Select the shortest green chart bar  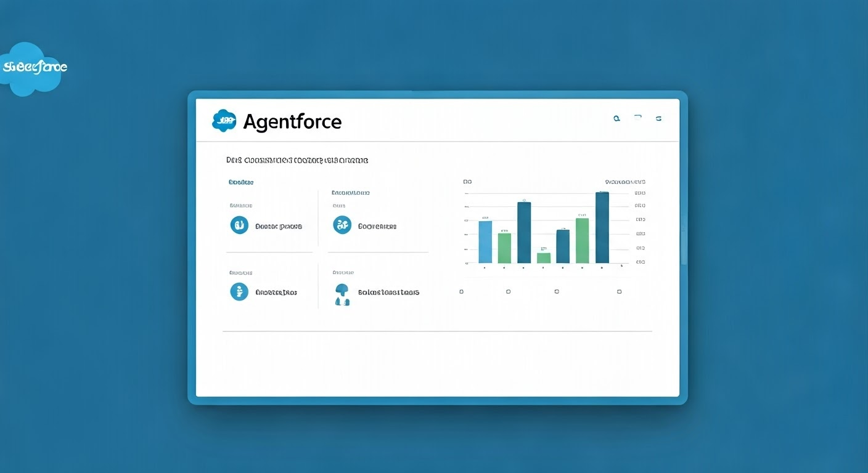[x=543, y=257]
